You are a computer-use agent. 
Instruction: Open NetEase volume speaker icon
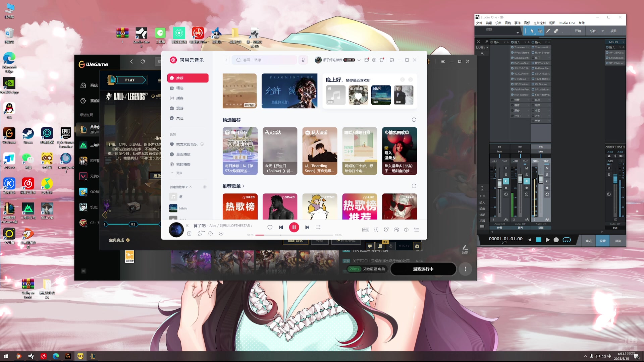pyautogui.click(x=406, y=230)
